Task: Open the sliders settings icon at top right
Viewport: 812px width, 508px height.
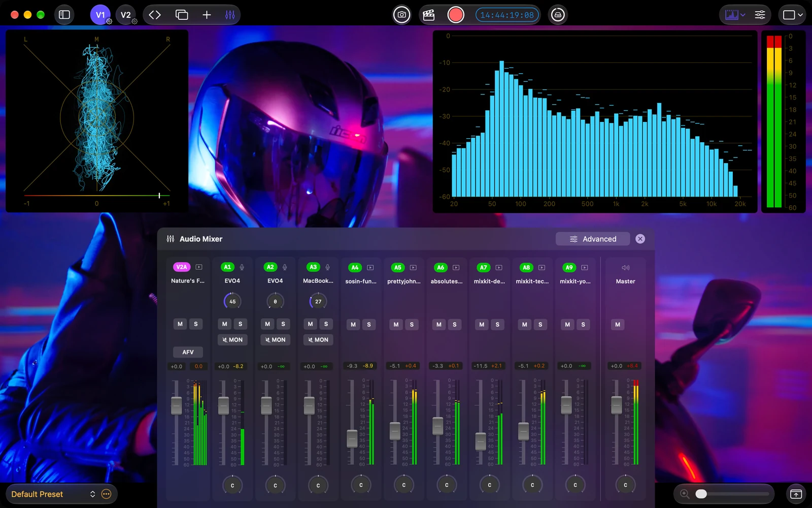Action: [760, 15]
